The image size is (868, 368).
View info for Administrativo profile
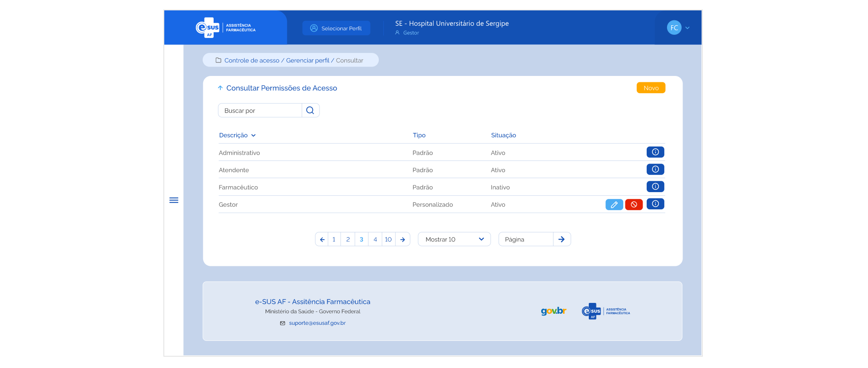[655, 152]
